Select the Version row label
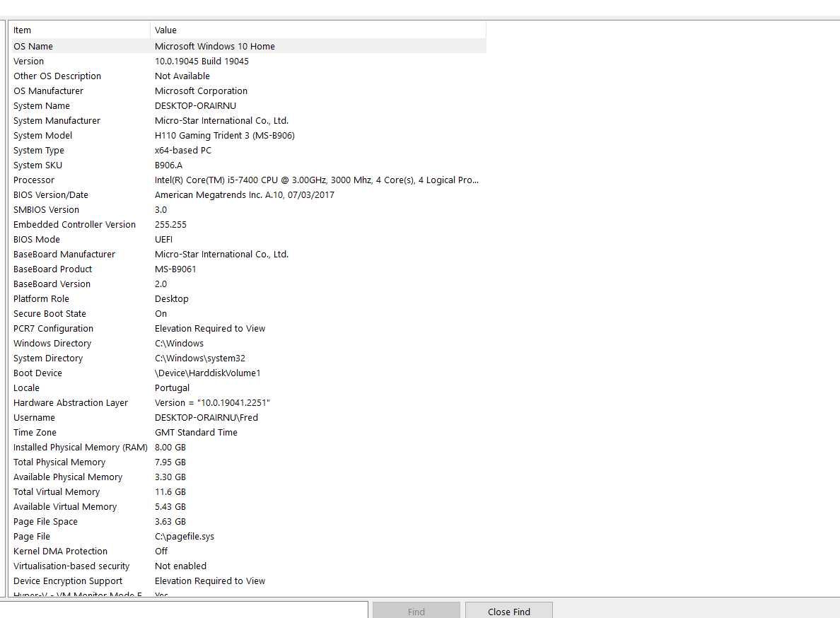Screen dimensions: 840x618 tap(28, 61)
